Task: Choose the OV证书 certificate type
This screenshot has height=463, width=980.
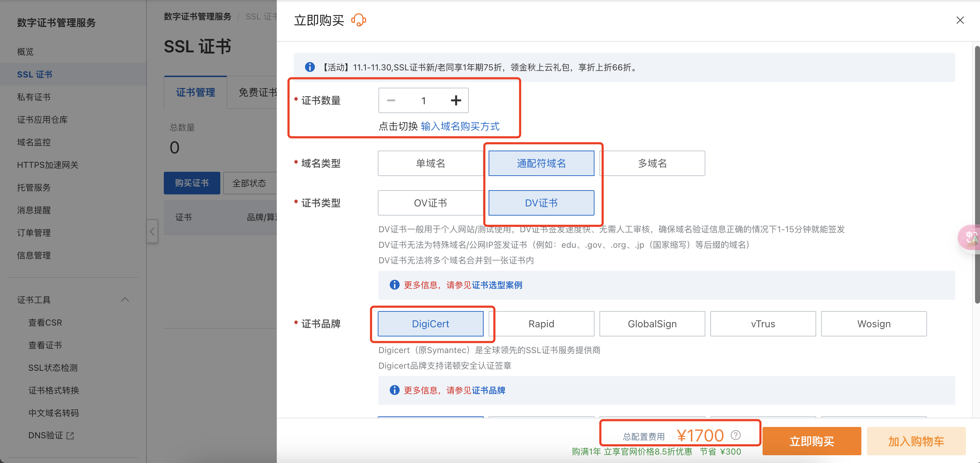Action: click(x=430, y=203)
